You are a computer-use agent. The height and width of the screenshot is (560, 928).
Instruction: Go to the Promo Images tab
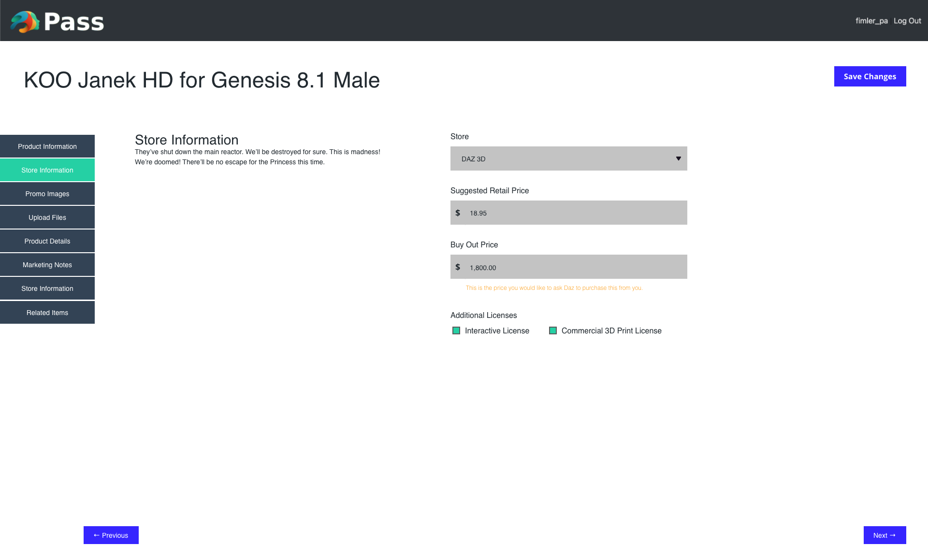pyautogui.click(x=47, y=194)
